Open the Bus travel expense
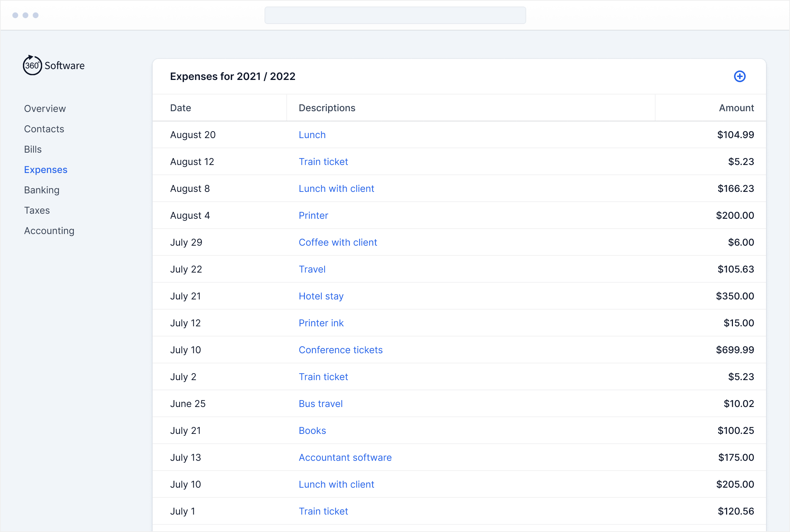Image resolution: width=790 pixels, height=532 pixels. pos(321,404)
